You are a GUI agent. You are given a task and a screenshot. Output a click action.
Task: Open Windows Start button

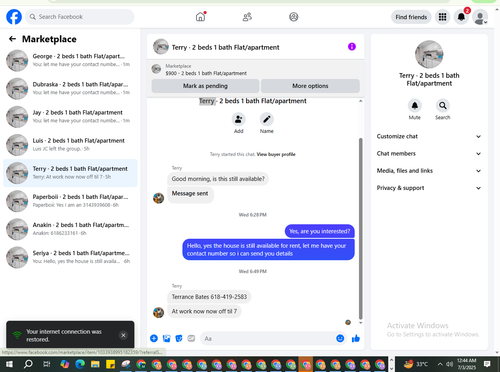pyautogui.click(x=9, y=364)
